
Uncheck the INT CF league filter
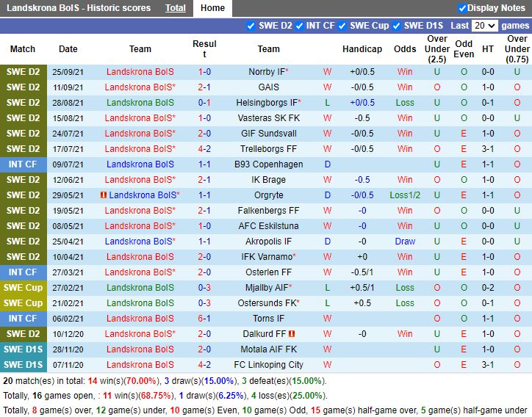tap(299, 26)
